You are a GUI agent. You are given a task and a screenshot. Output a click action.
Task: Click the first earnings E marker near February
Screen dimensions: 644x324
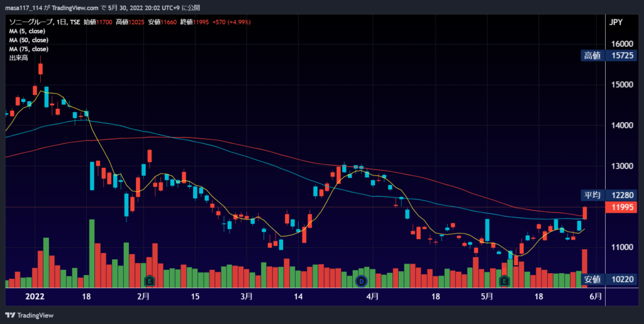coord(150,281)
